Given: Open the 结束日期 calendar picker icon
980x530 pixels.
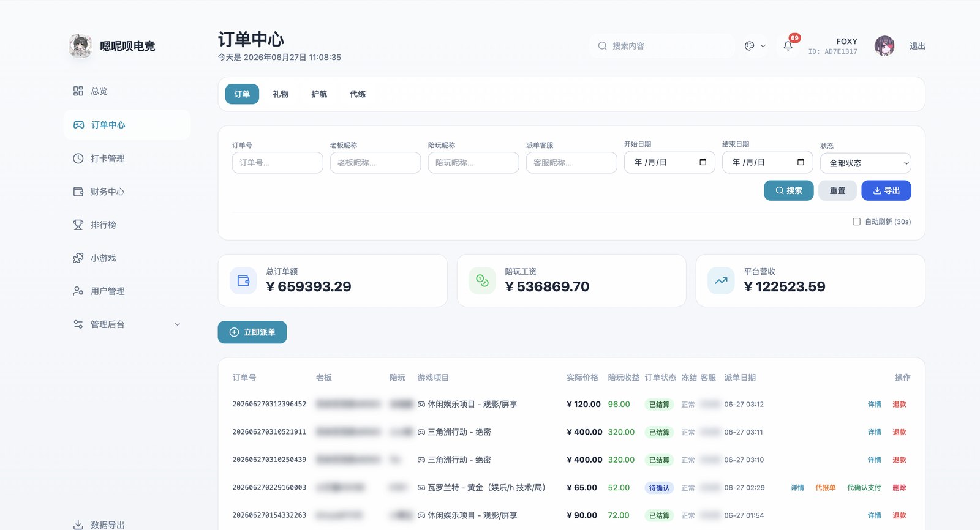Looking at the screenshot, I should click(x=801, y=162).
